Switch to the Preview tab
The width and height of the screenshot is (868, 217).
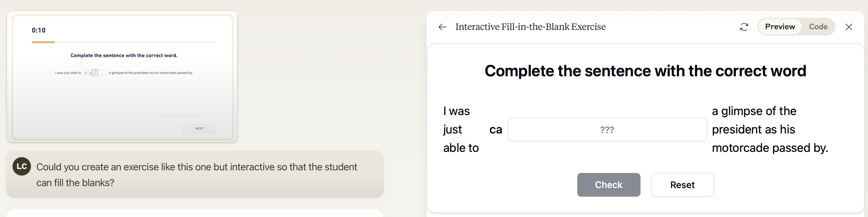780,27
